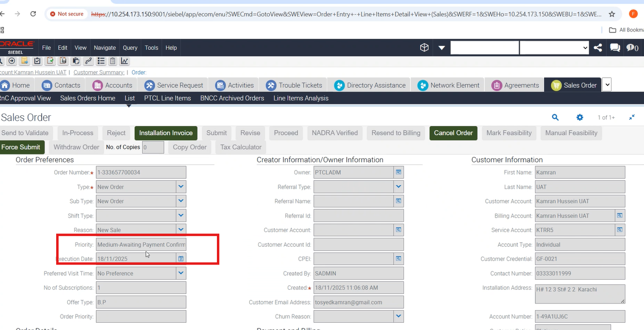Open the Execution Date calendar picker
This screenshot has width=644, height=330.
[181, 259]
